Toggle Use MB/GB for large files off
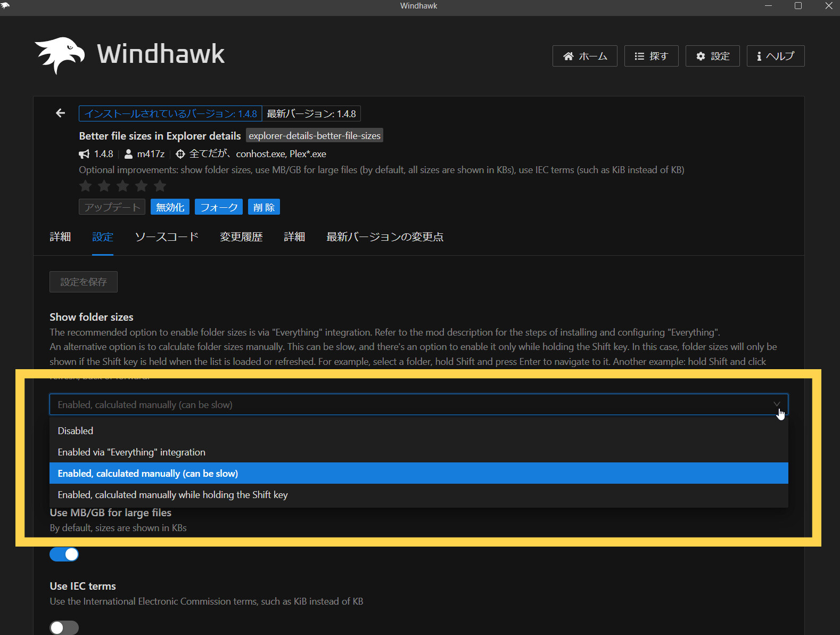The height and width of the screenshot is (635, 840). click(x=64, y=555)
